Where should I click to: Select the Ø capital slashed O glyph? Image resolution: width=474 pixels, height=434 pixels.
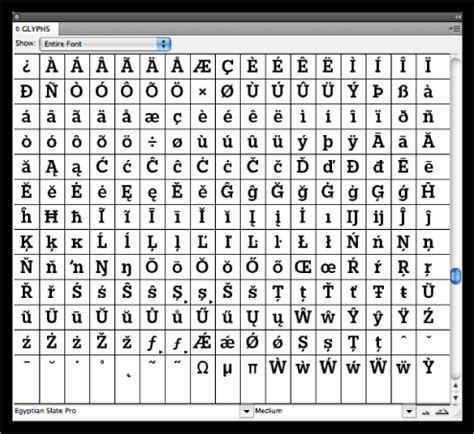[x=228, y=92]
